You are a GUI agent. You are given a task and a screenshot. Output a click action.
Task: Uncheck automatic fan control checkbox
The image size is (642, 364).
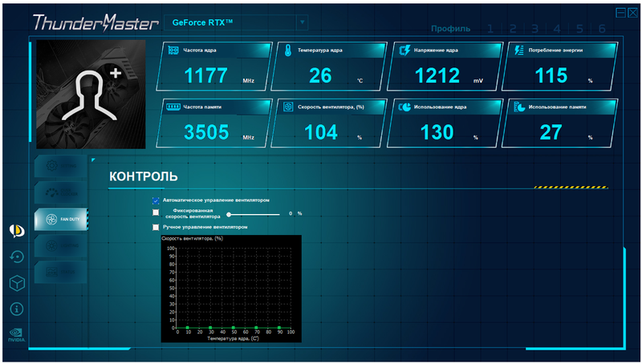click(156, 200)
